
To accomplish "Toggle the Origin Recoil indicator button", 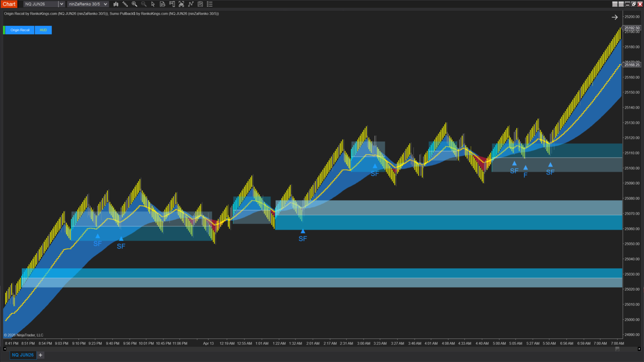I will point(20,30).
